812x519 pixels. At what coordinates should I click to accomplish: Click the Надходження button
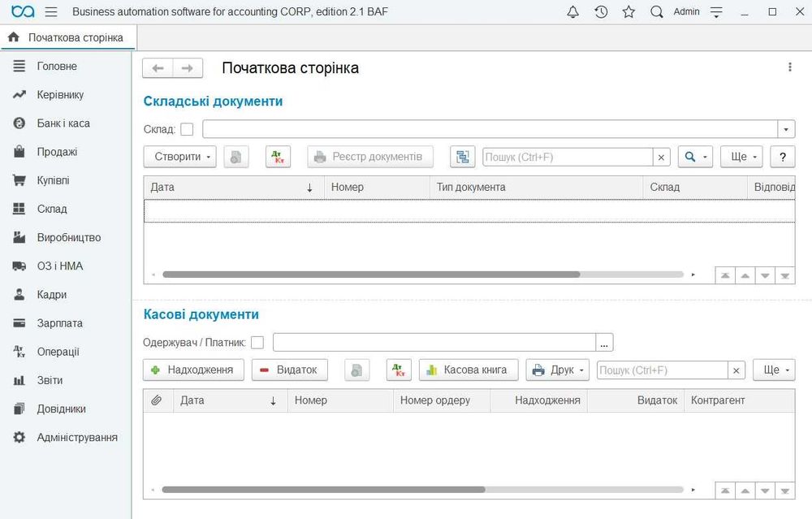click(193, 370)
